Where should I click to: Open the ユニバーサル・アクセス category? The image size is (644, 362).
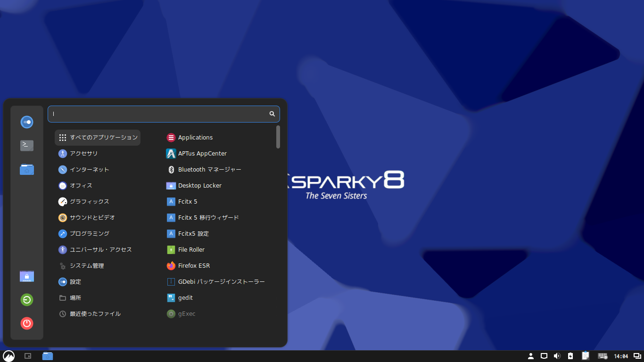(x=98, y=250)
